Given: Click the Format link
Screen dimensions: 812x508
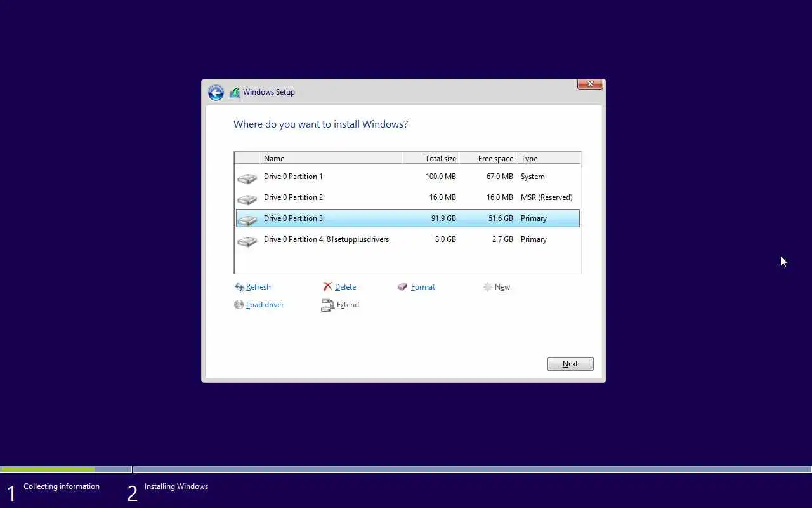Looking at the screenshot, I should (423, 287).
